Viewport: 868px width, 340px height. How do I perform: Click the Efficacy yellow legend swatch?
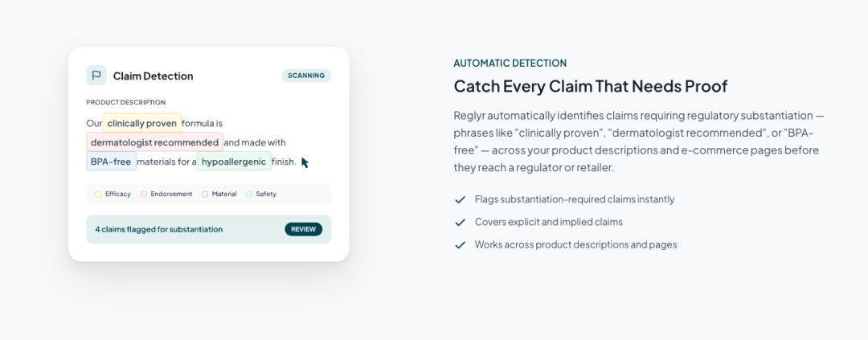point(98,194)
